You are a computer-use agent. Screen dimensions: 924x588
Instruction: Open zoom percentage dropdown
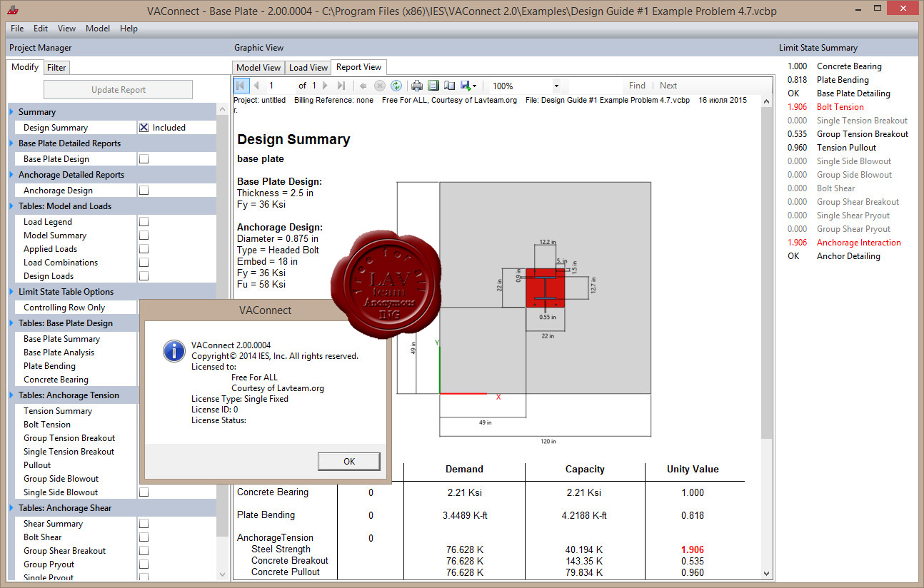point(556,86)
